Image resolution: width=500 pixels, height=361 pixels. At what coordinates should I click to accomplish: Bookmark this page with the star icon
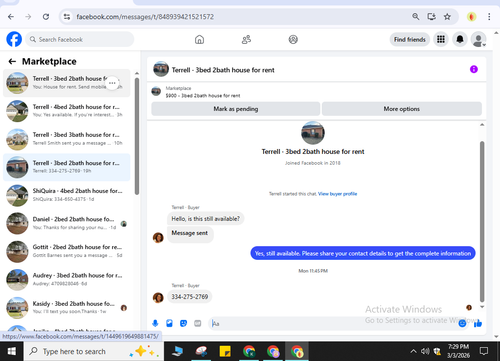tap(447, 17)
